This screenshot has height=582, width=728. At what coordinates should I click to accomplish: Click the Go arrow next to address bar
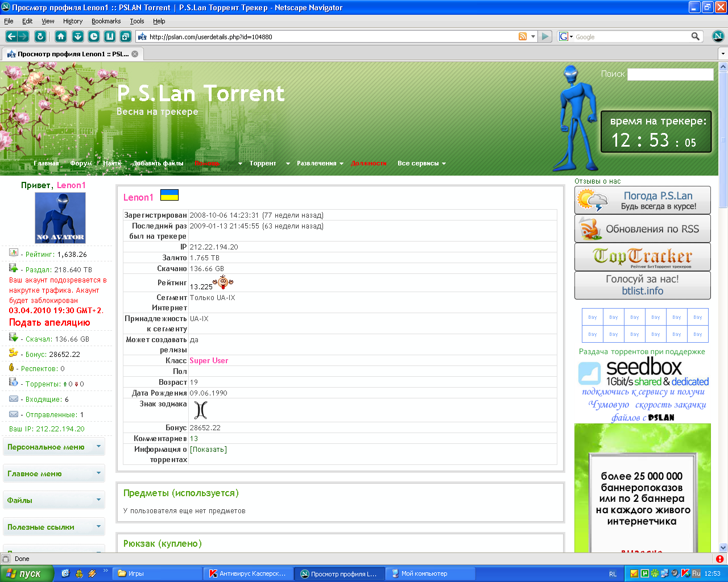point(545,36)
